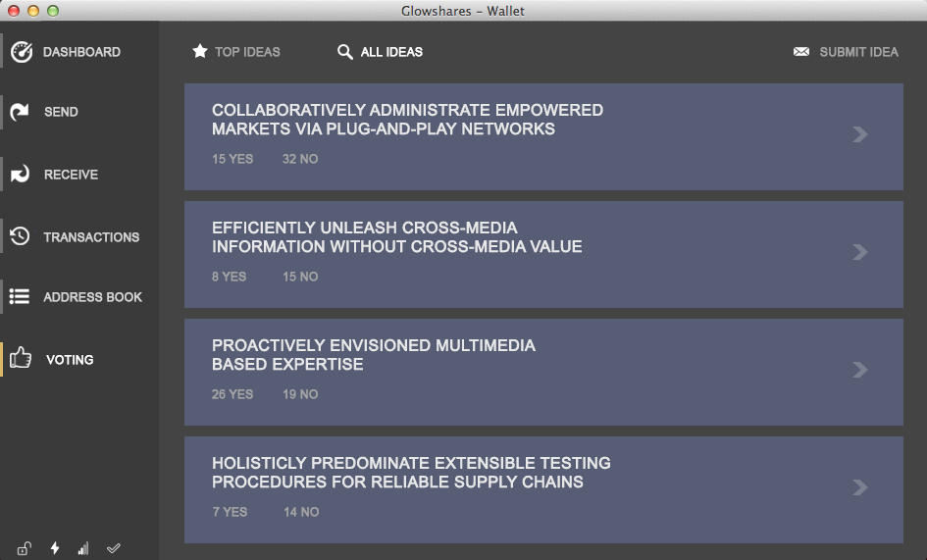Click the Submit Idea button
927x560 pixels.
point(846,52)
